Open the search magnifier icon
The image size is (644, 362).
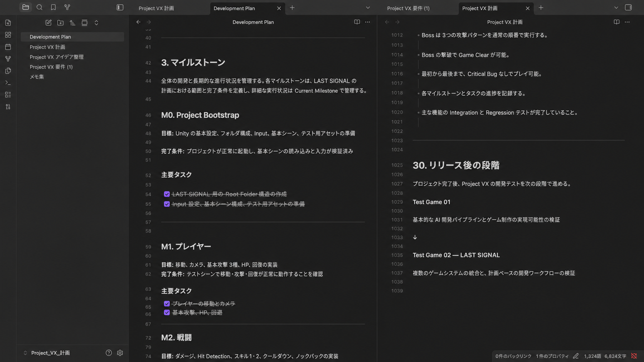(x=39, y=7)
